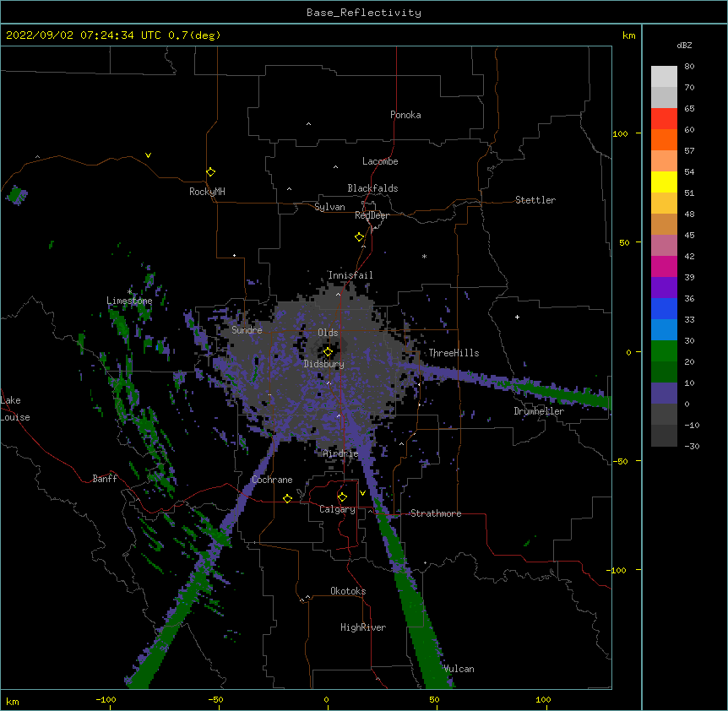Image resolution: width=728 pixels, height=711 pixels.
Task: Click the 50 tick on the bottom axis
Action: point(434,700)
